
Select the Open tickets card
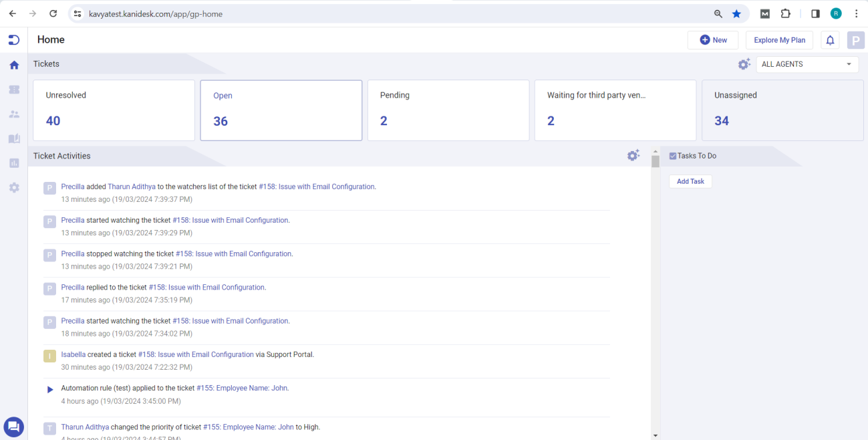point(281,110)
